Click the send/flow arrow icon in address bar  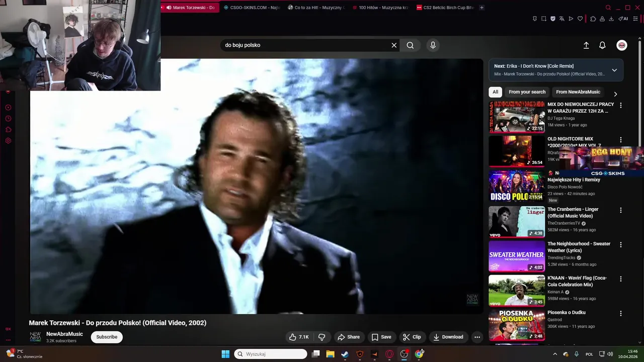pyautogui.click(x=571, y=19)
